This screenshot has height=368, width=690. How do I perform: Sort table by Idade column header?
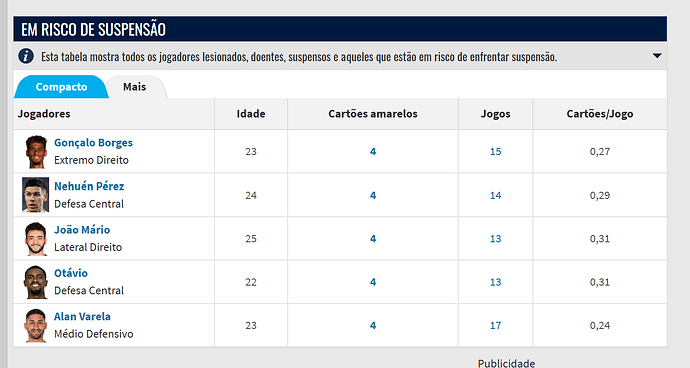[251, 114]
